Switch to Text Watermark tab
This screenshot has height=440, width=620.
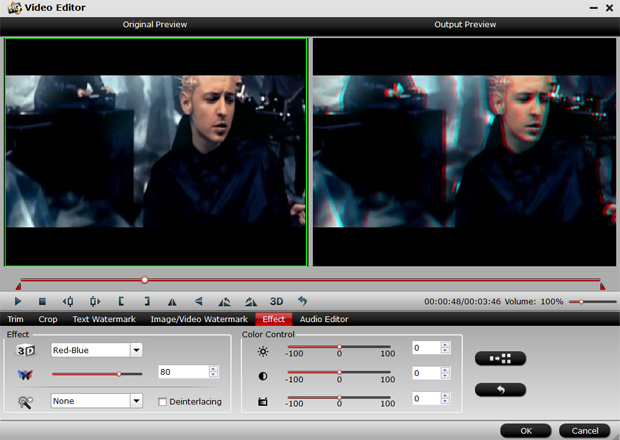coord(104,319)
